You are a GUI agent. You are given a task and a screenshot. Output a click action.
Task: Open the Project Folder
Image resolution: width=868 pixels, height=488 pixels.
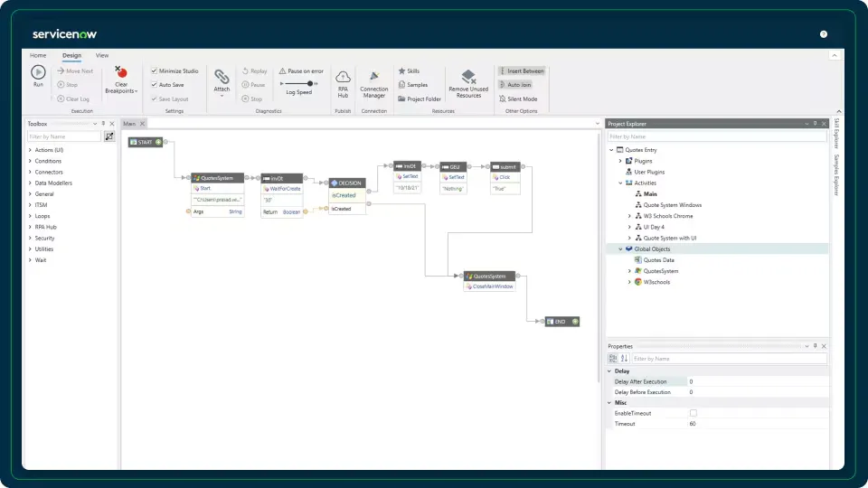coord(420,99)
